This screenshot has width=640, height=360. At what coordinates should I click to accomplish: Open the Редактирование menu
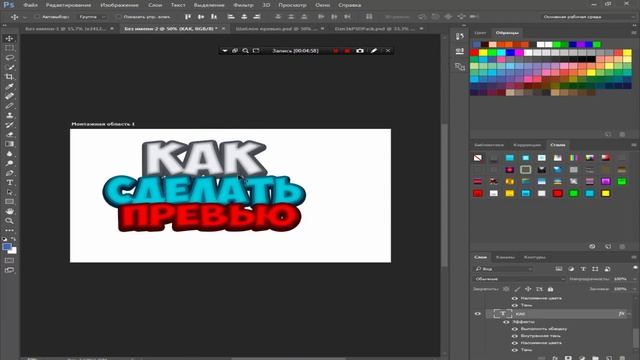point(68,5)
